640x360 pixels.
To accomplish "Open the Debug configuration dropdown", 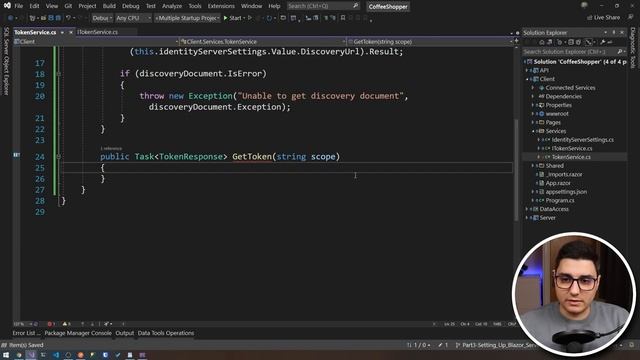I will point(102,18).
